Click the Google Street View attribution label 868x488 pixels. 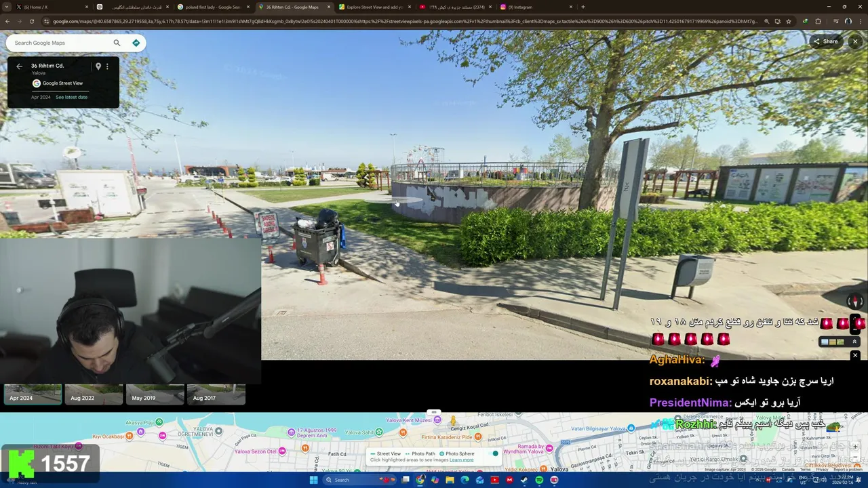pos(62,83)
